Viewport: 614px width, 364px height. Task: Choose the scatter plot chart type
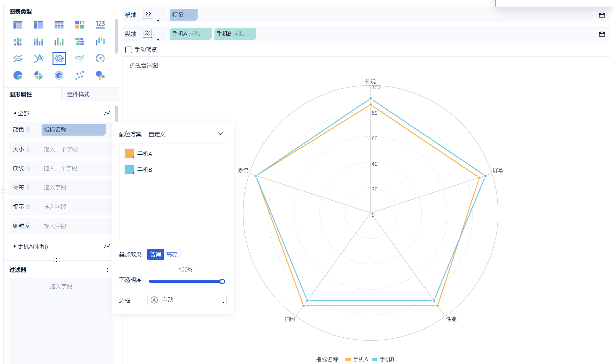(80, 75)
